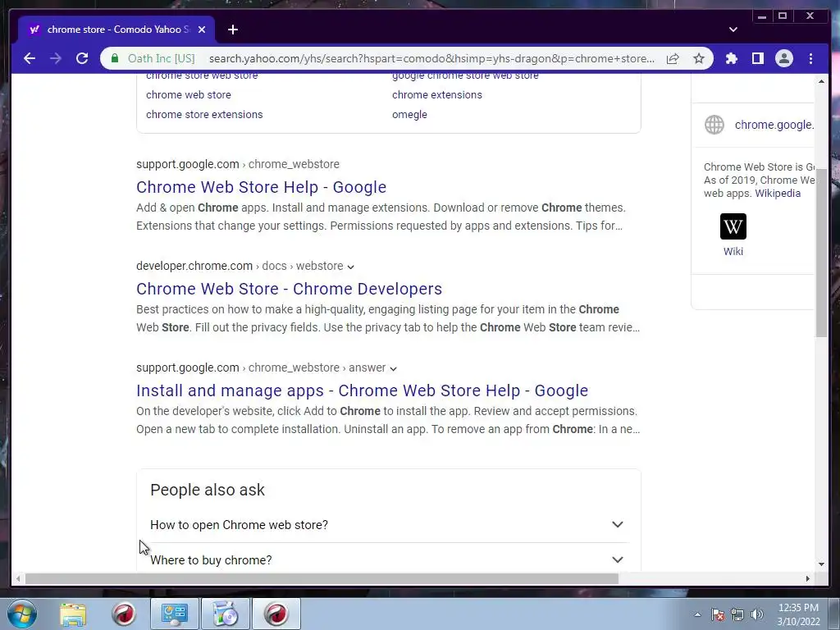Bookmark this page with the star icon
840x630 pixels.
(x=699, y=58)
